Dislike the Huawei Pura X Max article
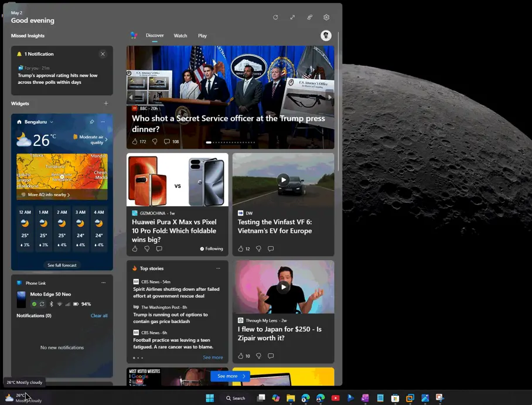Image resolution: width=532 pixels, height=405 pixels. (147, 249)
